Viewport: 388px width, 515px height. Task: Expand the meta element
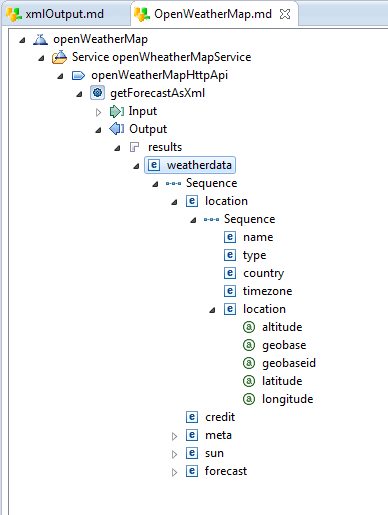pyautogui.click(x=174, y=436)
